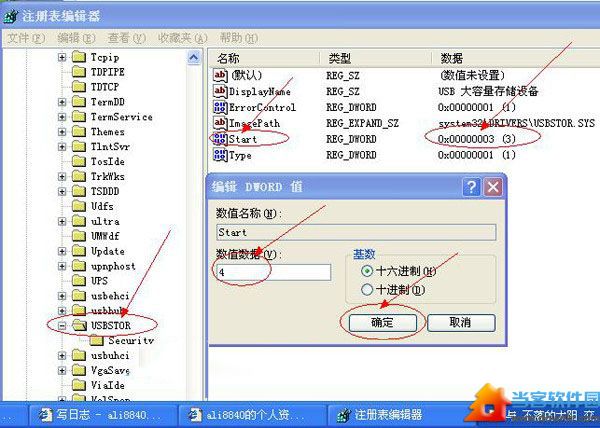Expand the Tcpip tree node
Viewport: 600px width, 428px height.
[x=62, y=57]
